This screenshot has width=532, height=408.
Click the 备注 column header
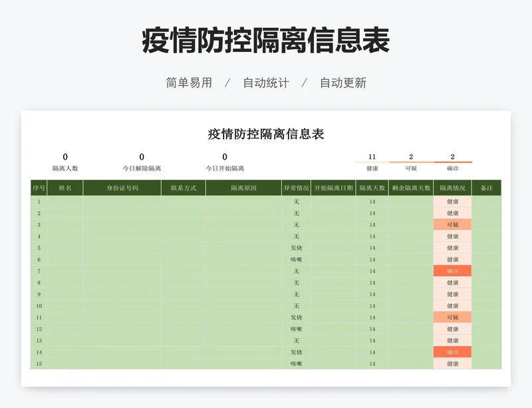coord(487,188)
